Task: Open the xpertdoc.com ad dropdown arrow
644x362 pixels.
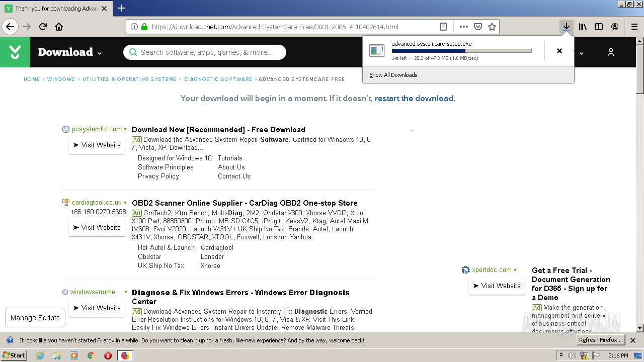Action: (x=515, y=270)
